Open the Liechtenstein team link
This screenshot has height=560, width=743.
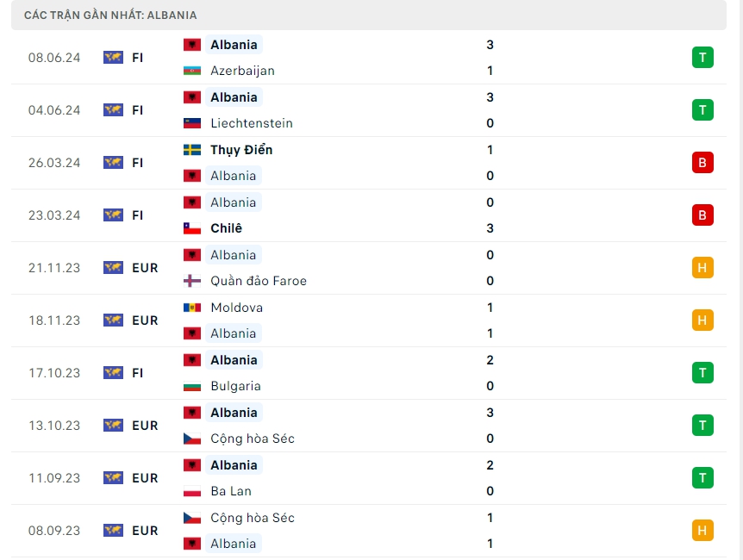[x=252, y=123]
